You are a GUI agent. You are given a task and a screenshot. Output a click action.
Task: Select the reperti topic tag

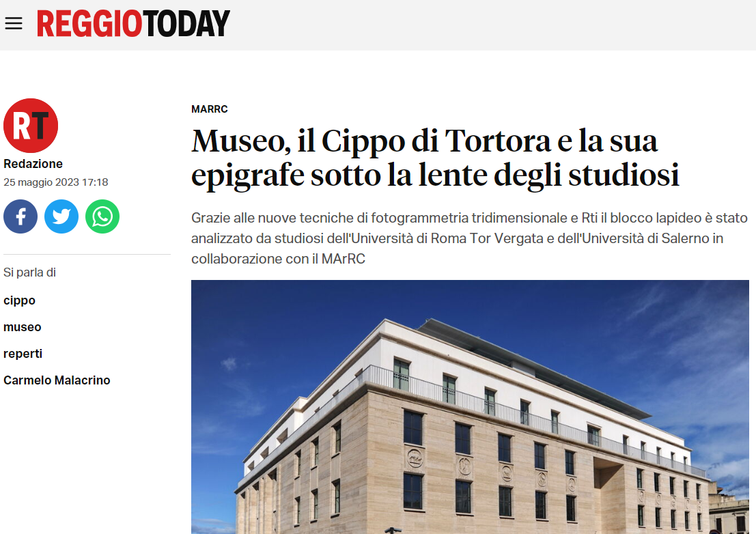[x=23, y=354]
